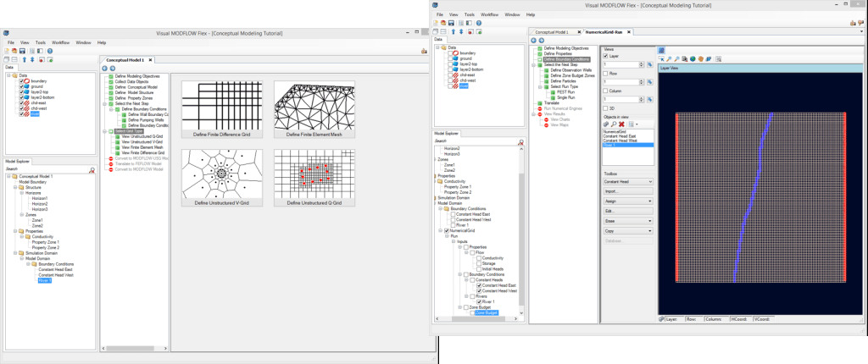Open the Workflow menu in the left window
The width and height of the screenshot is (868, 364).
(x=60, y=41)
